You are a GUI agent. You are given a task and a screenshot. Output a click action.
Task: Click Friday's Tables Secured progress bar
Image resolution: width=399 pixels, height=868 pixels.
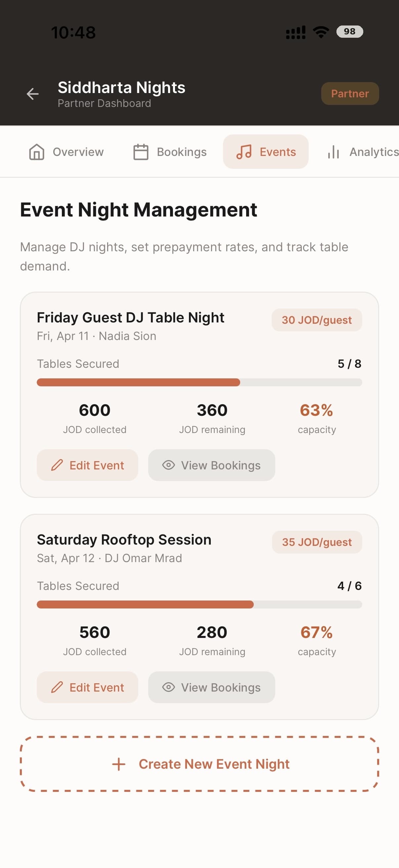pos(199,382)
